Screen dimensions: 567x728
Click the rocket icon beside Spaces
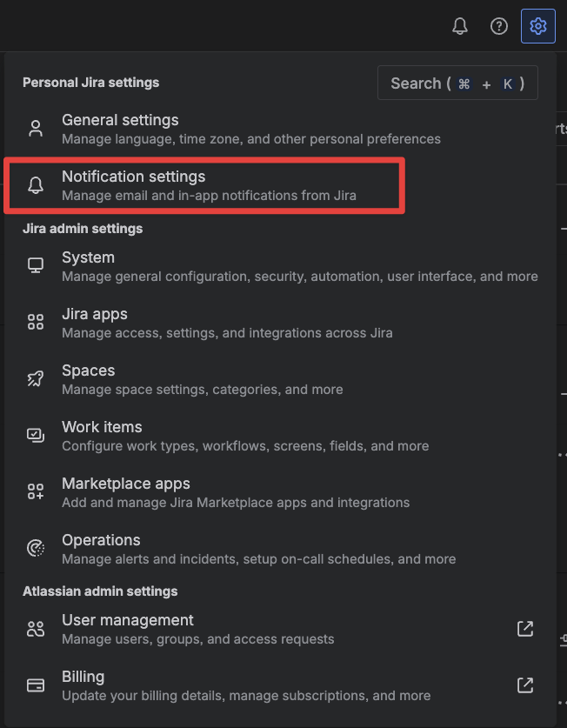pos(36,378)
